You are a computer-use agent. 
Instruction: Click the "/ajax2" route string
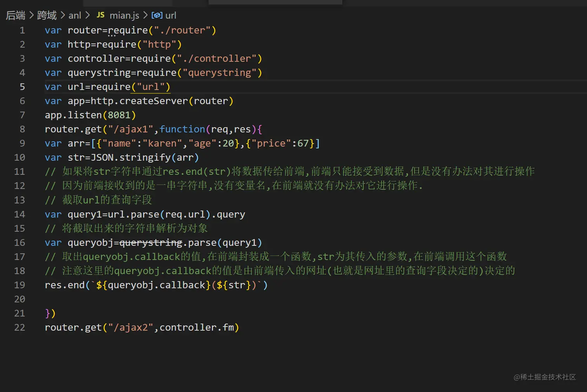[x=131, y=328]
